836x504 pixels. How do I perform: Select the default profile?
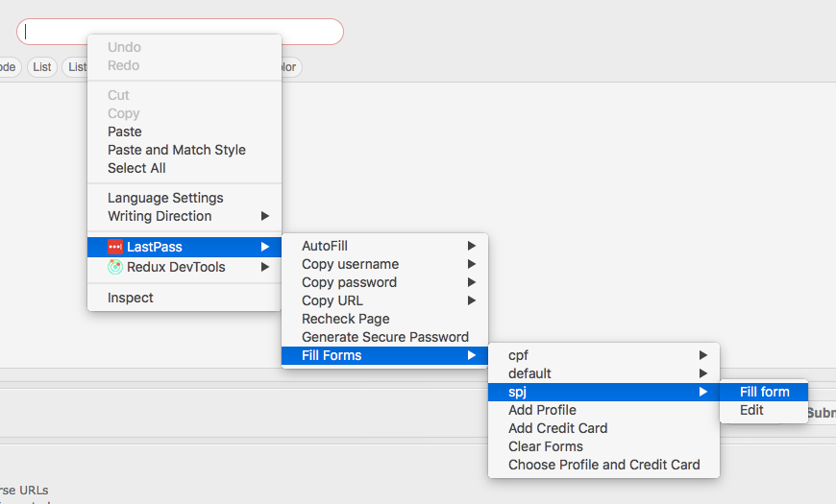click(603, 373)
